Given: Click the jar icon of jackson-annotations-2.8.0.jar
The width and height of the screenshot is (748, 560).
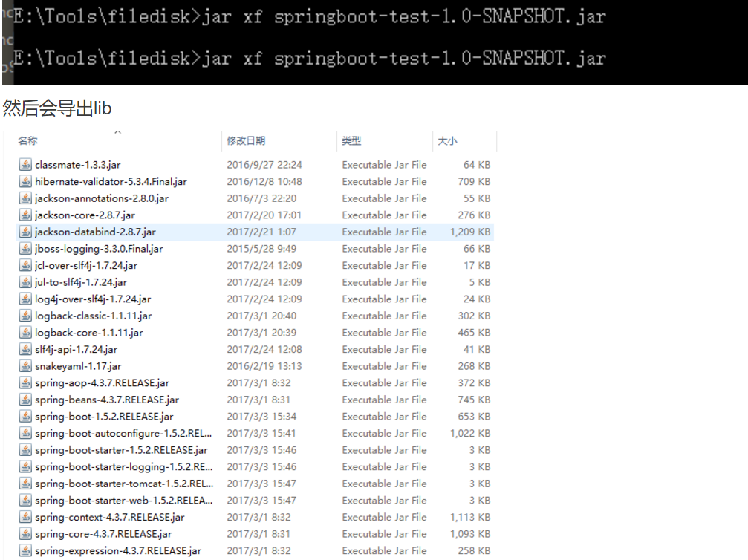Looking at the screenshot, I should (25, 198).
